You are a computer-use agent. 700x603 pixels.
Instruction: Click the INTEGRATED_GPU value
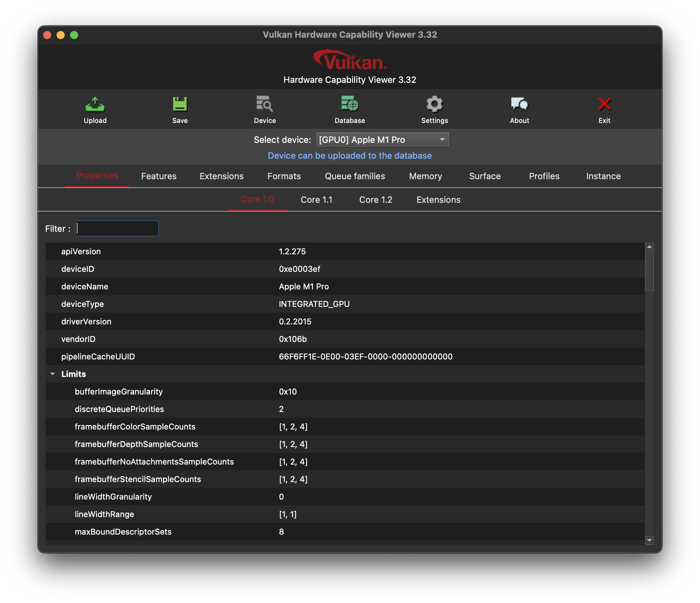tap(314, 304)
